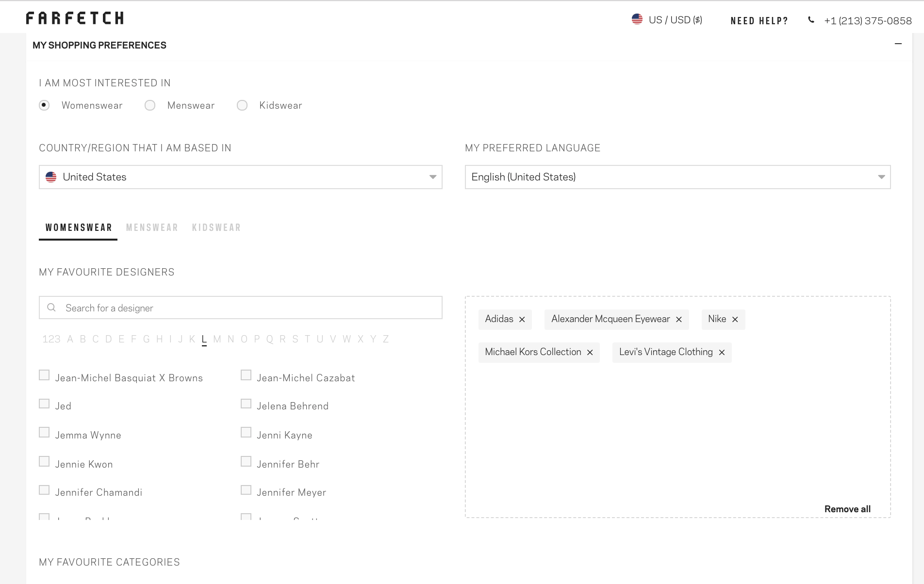Collapse My Shopping Preferences with minus icon
The image size is (924, 584).
898,44
